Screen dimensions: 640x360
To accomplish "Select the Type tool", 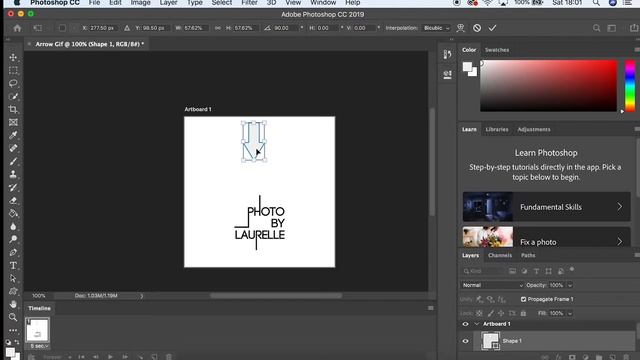I will [13, 265].
